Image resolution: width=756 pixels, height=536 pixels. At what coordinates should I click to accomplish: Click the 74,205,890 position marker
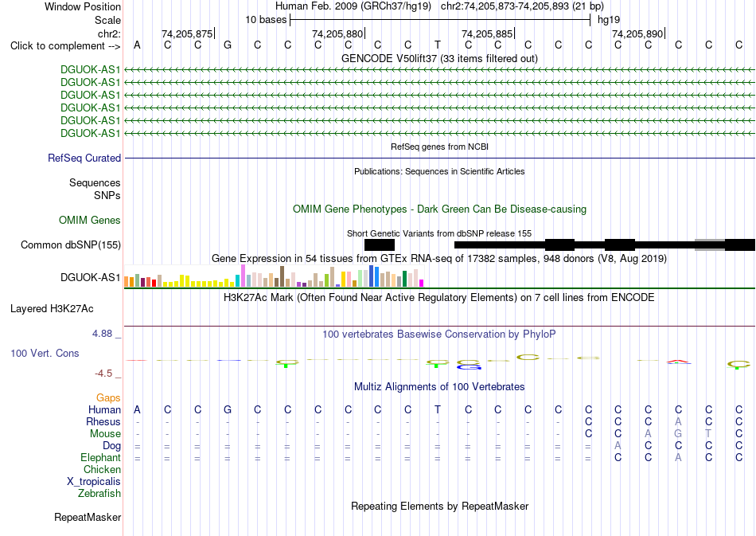tap(637, 33)
